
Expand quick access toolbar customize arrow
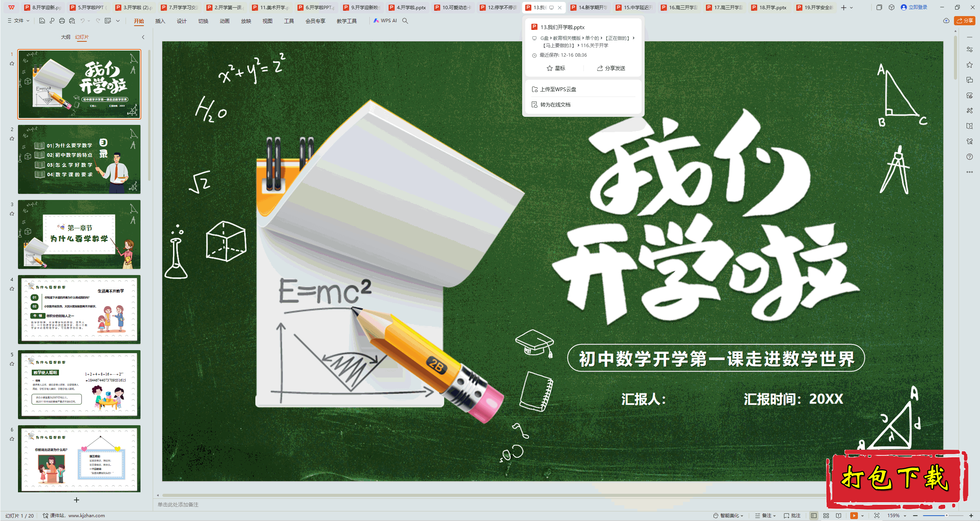click(x=118, y=21)
